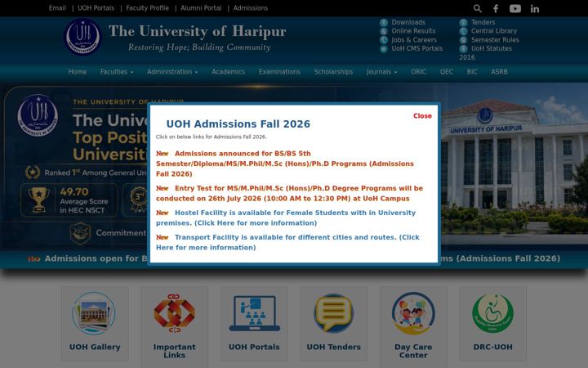Click the icon beside UoH CMS Portals
The height and width of the screenshot is (368, 588).
[384, 49]
